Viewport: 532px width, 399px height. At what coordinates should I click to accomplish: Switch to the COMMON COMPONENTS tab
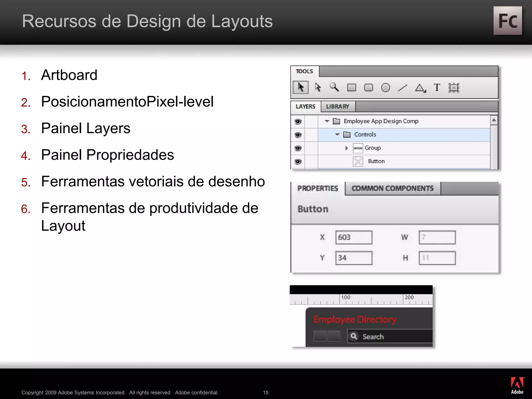pyautogui.click(x=393, y=188)
